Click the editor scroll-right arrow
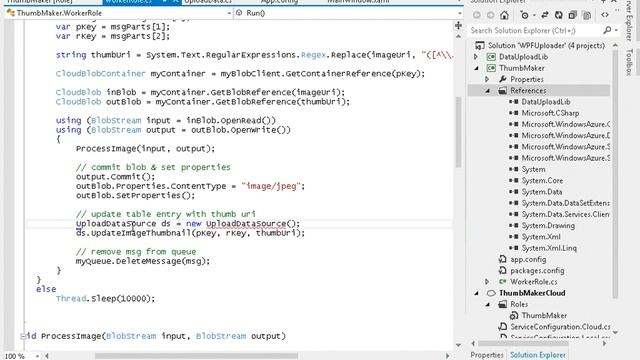Viewport: 640px width, 360px height. tap(448, 356)
